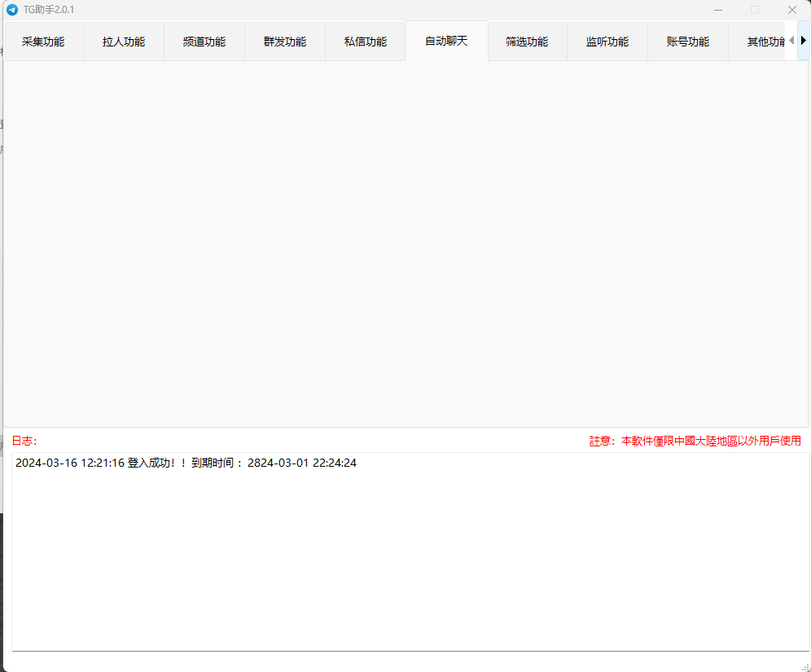Click the 登入成功 log entry line
The image size is (811, 672).
tap(186, 463)
